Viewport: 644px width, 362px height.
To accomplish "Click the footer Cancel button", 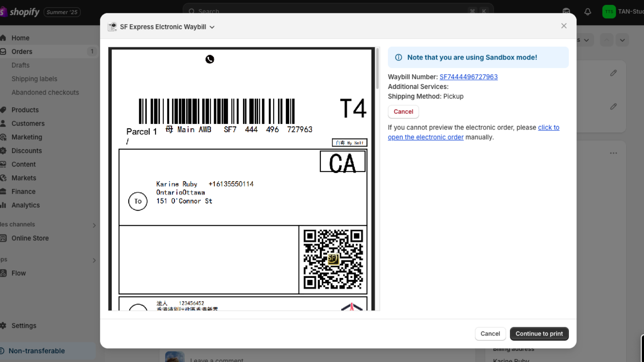I will [x=490, y=334].
